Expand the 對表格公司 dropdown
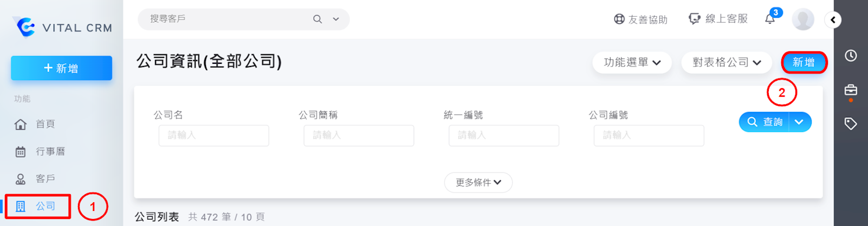868x226 pixels. (726, 63)
